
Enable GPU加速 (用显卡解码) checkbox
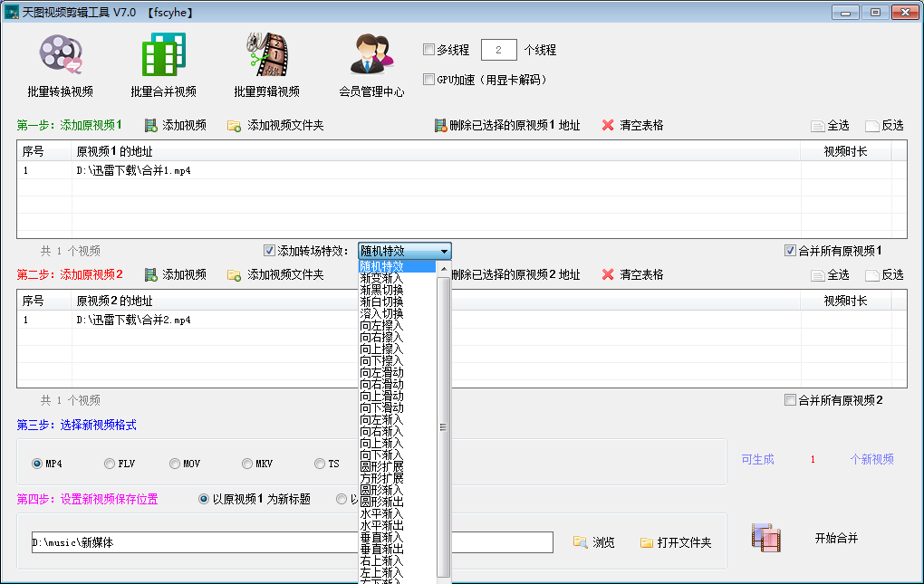(x=429, y=79)
